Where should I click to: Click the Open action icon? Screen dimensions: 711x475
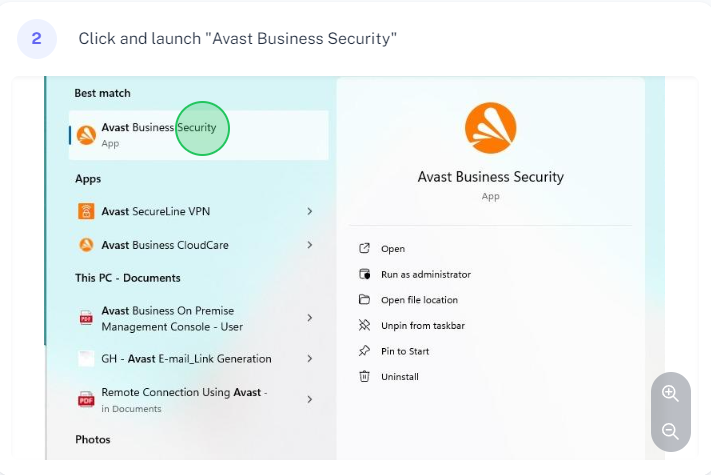tap(365, 248)
